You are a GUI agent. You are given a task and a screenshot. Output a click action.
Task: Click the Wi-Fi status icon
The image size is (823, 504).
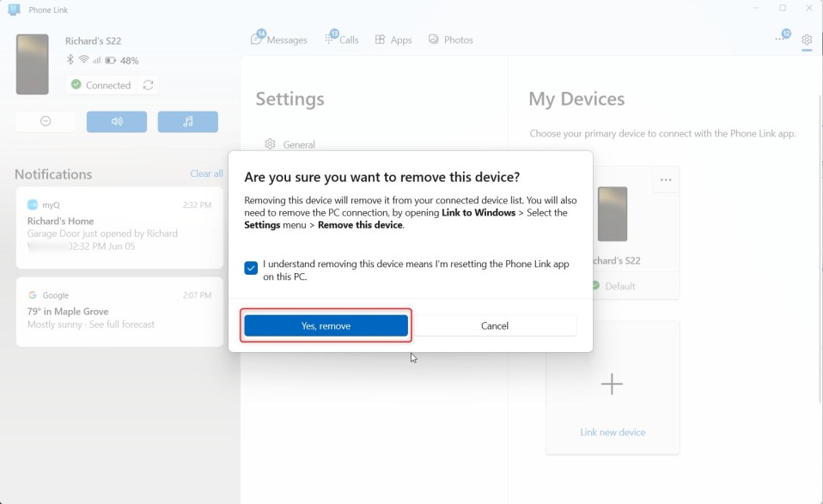(x=83, y=60)
